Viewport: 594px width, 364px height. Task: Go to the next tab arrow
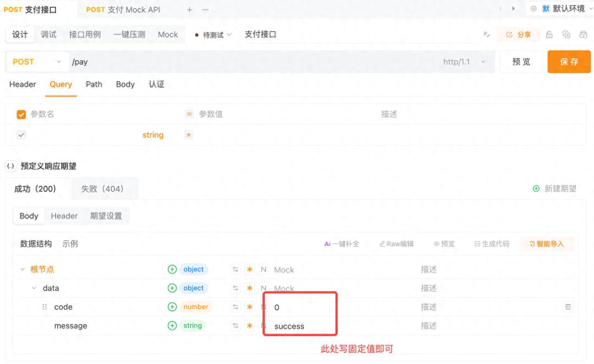coord(513,9)
